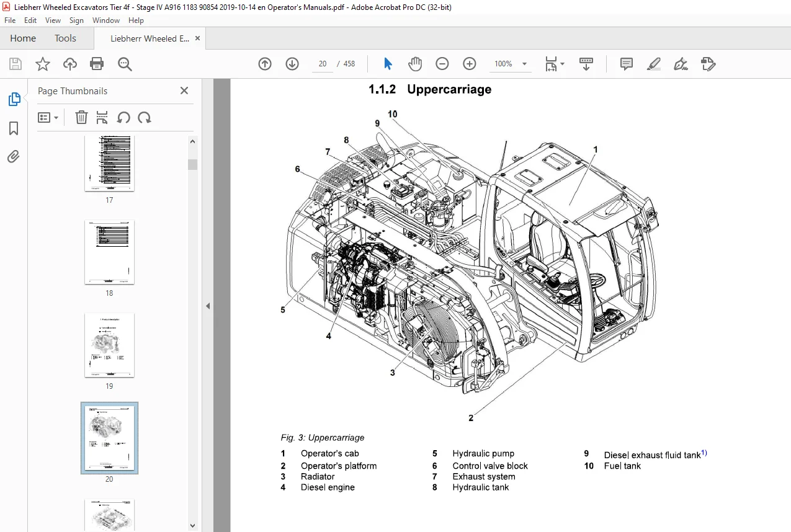
Task: Switch to the Tools tab
Action: coord(65,38)
